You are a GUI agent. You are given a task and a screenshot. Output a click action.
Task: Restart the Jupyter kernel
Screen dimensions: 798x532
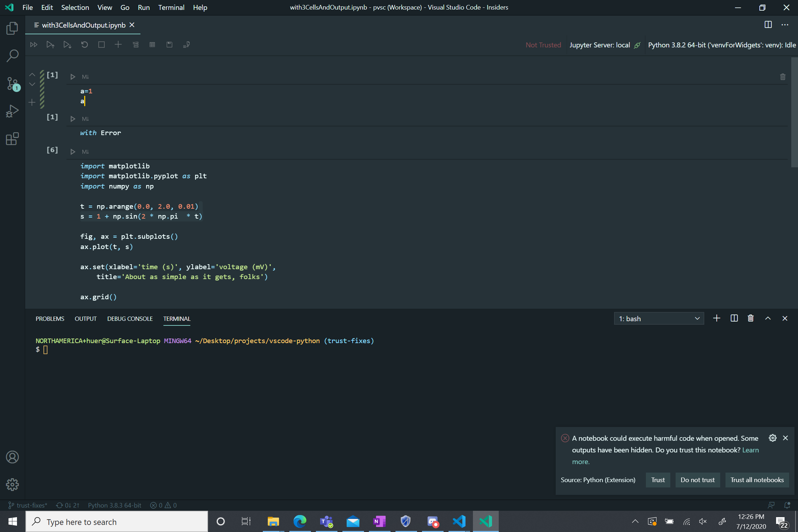pos(85,45)
